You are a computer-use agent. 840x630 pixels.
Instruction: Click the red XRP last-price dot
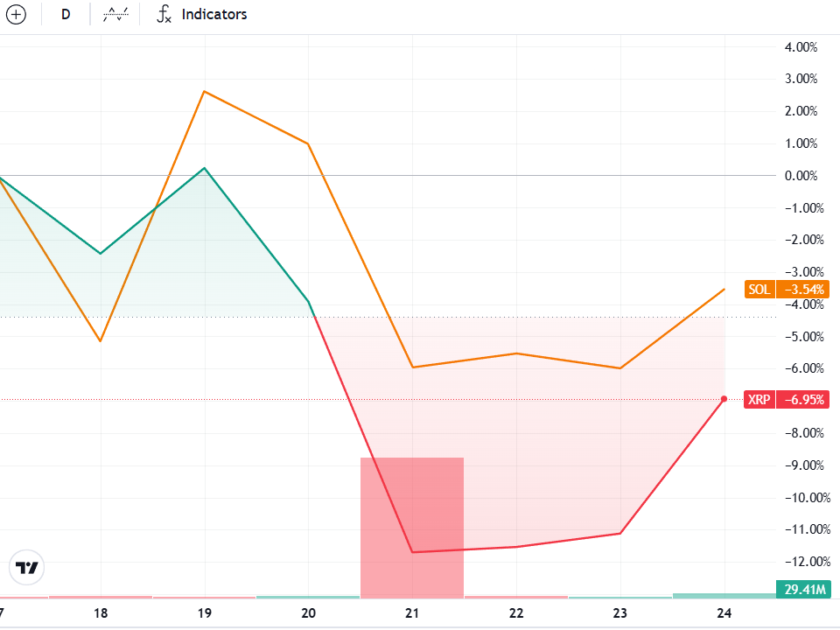[724, 399]
